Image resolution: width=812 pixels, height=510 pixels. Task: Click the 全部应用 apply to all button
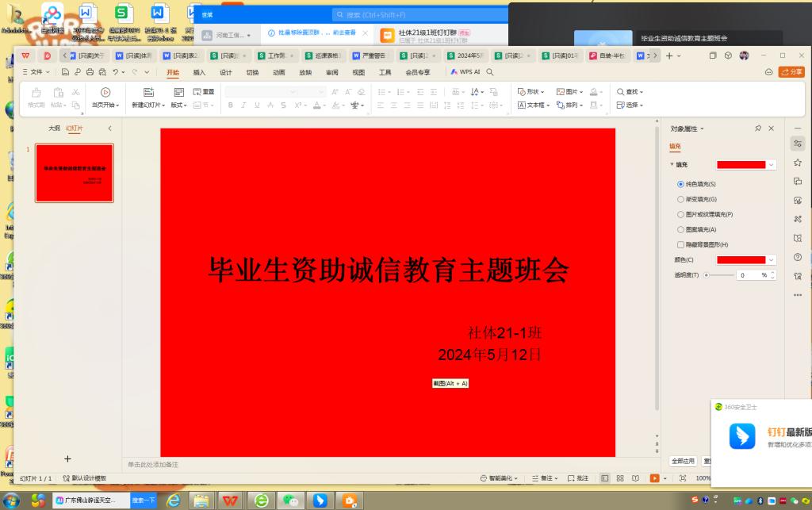pyautogui.click(x=683, y=461)
